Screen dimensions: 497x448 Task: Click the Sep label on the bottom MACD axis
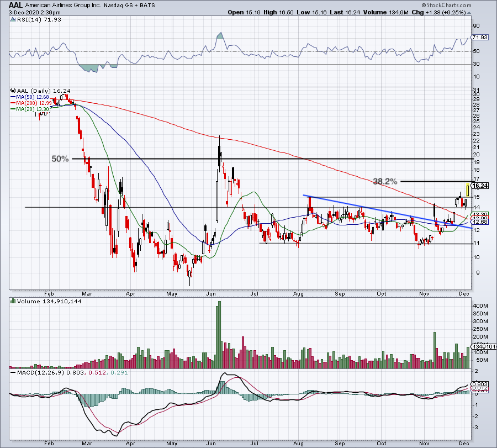[340, 444]
